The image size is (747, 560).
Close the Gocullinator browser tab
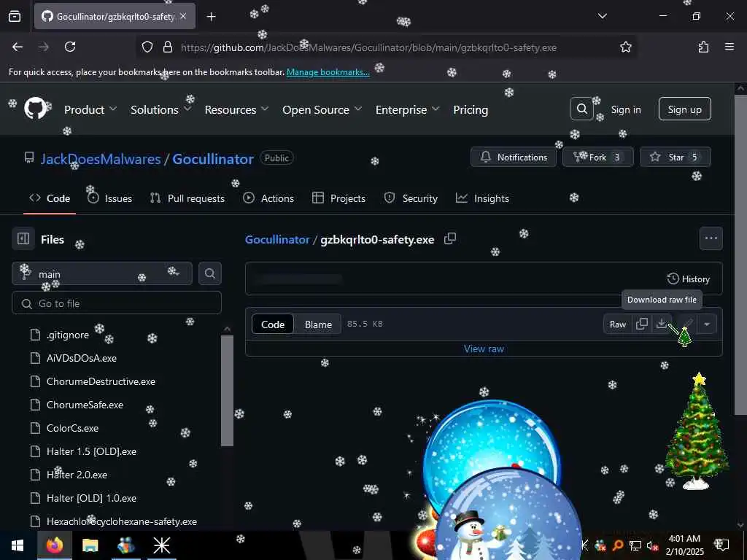pyautogui.click(x=183, y=16)
